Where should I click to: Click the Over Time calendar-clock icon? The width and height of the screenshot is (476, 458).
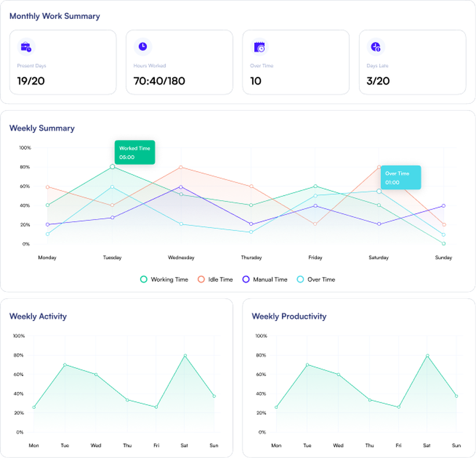[x=259, y=47]
